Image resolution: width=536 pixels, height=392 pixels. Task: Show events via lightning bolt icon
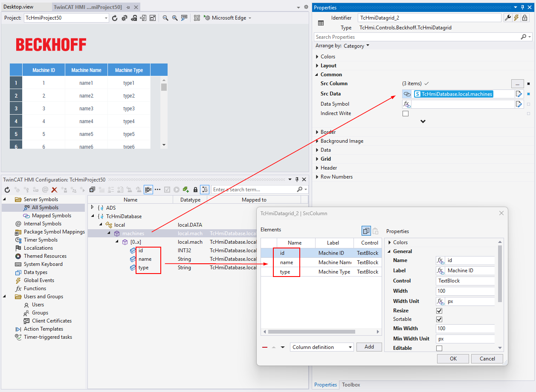[516, 17]
